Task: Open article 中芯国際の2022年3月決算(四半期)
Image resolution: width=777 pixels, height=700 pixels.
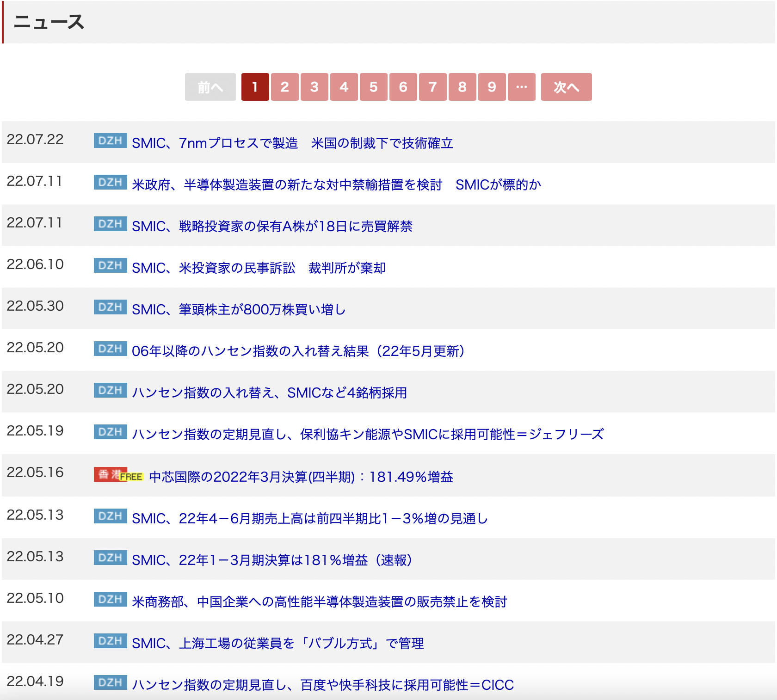Action: click(301, 477)
